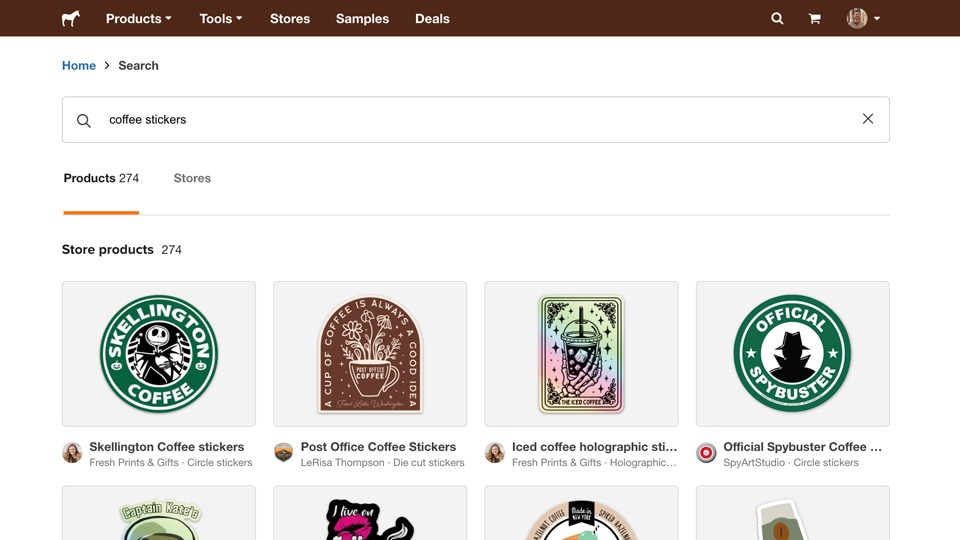960x540 pixels.
Task: Expand the Products dropdown menu
Action: click(x=139, y=18)
